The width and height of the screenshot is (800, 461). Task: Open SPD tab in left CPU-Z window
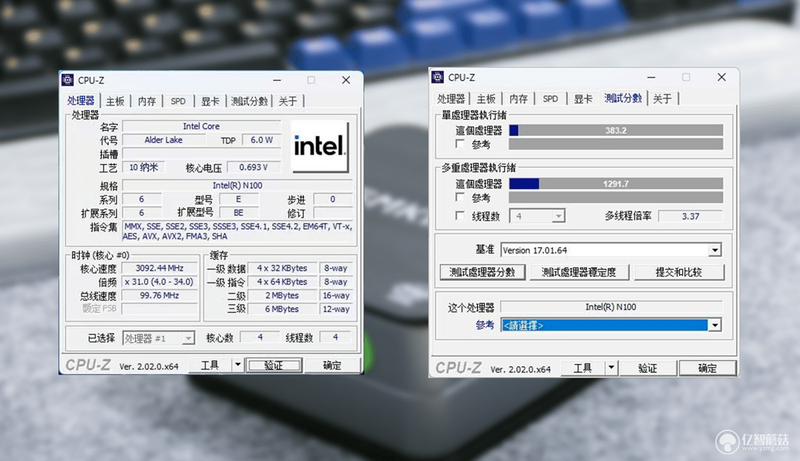[178, 101]
